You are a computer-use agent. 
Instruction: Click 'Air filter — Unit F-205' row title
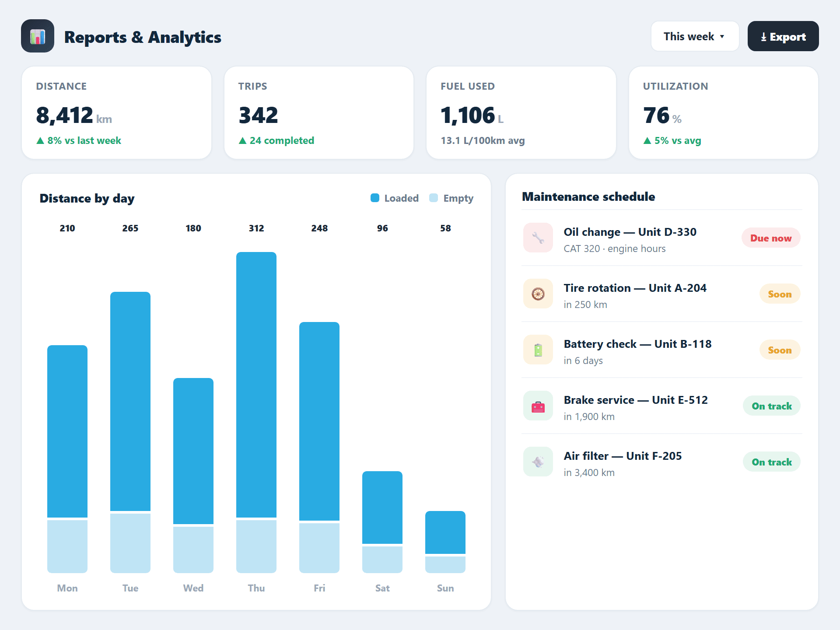click(x=623, y=456)
